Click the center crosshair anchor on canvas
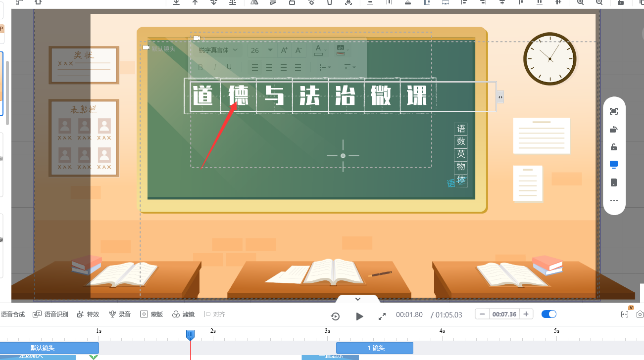The image size is (644, 360). 343,156
